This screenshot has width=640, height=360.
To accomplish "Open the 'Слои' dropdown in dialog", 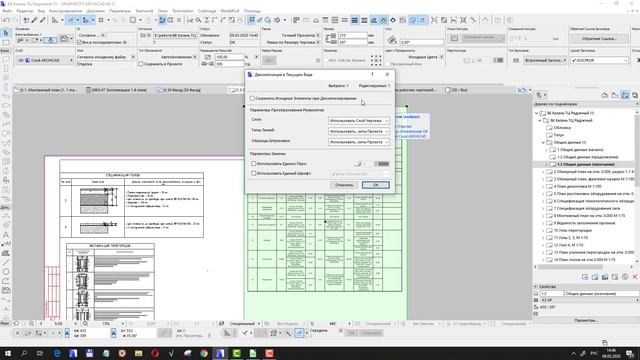I will 359,121.
